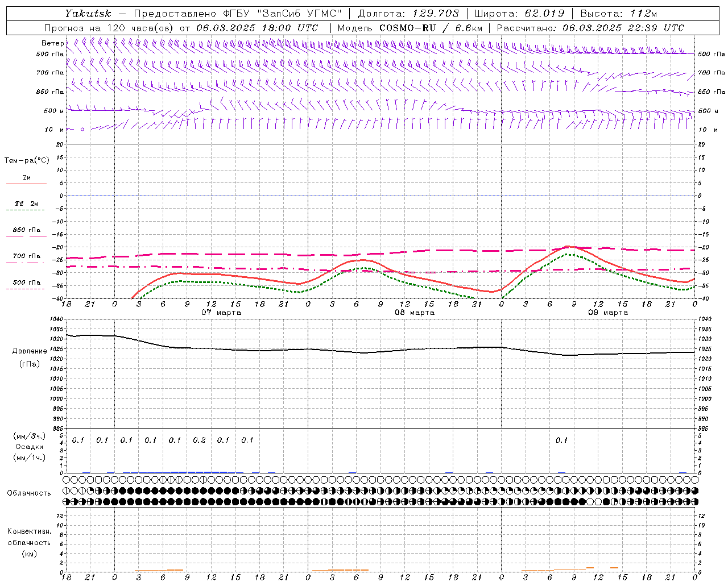Click the Ветер wind panel label
The image size is (728, 582).
[x=52, y=43]
